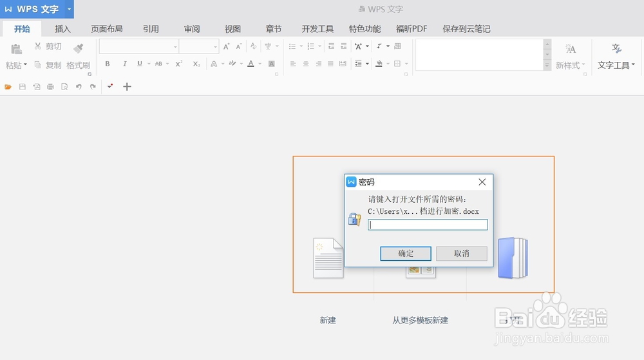Align text right

318,64
